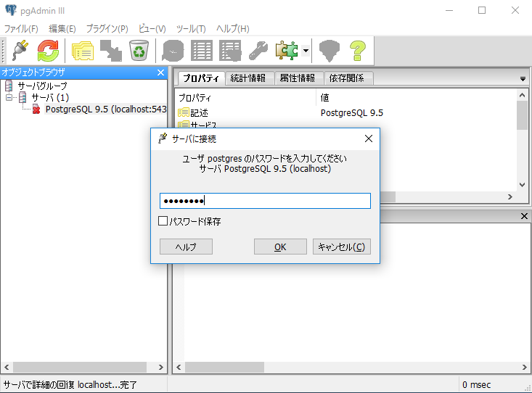Open the ビュー(V) menu
This screenshot has height=393, width=532.
tap(152, 29)
